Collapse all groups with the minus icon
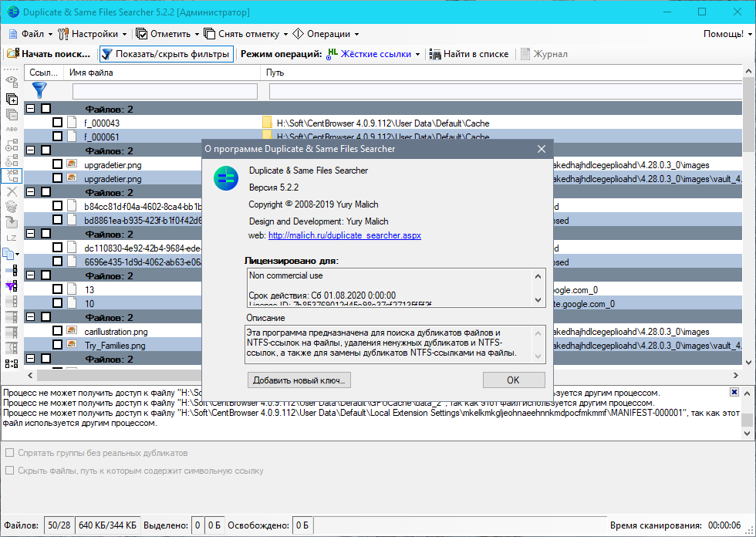Viewport: 756px width, 537px height. (12, 114)
